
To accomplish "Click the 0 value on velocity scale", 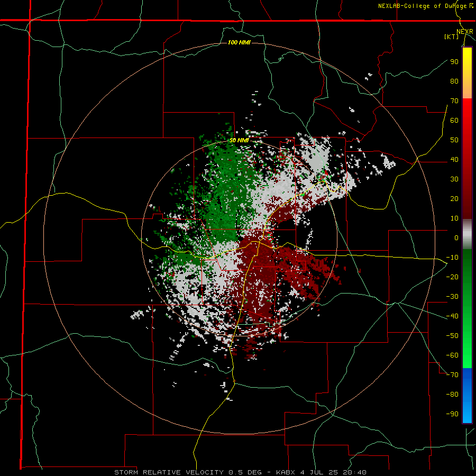I will coord(456,237).
